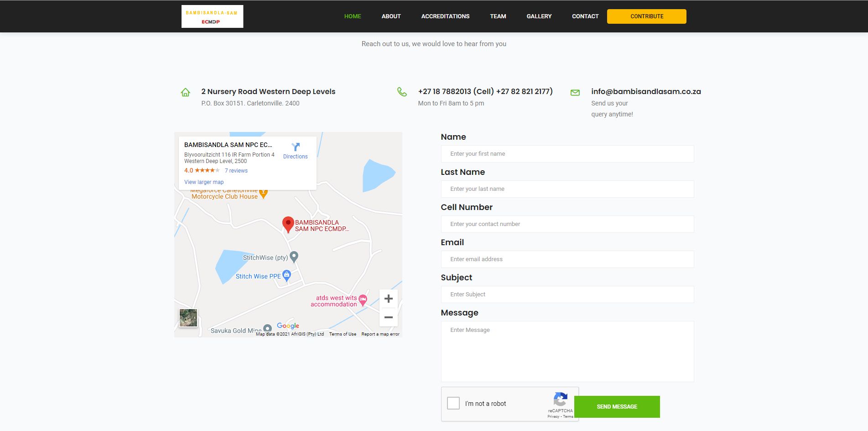Image resolution: width=868 pixels, height=431 pixels.
Task: Zoom out on the map
Action: [x=388, y=317]
